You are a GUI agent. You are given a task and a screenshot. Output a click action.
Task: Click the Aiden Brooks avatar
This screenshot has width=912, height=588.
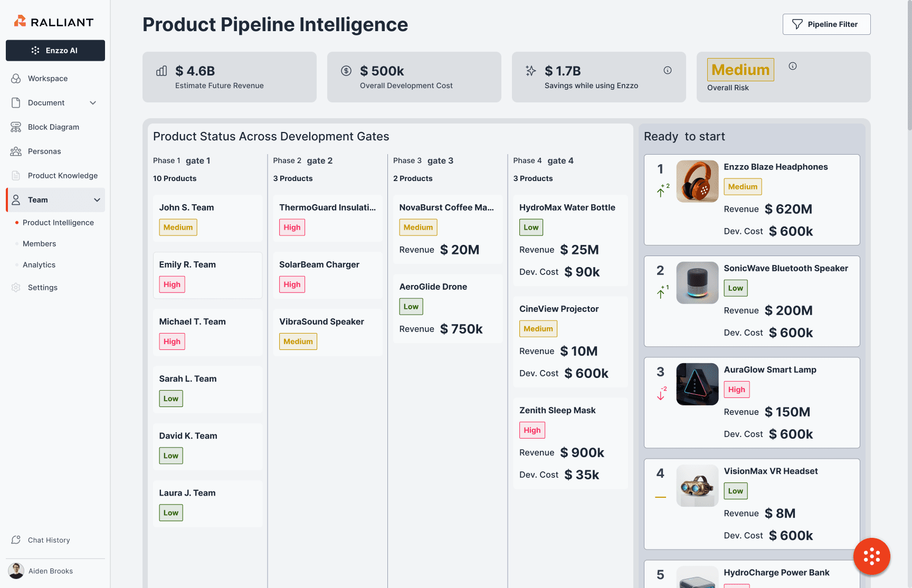[x=16, y=571]
